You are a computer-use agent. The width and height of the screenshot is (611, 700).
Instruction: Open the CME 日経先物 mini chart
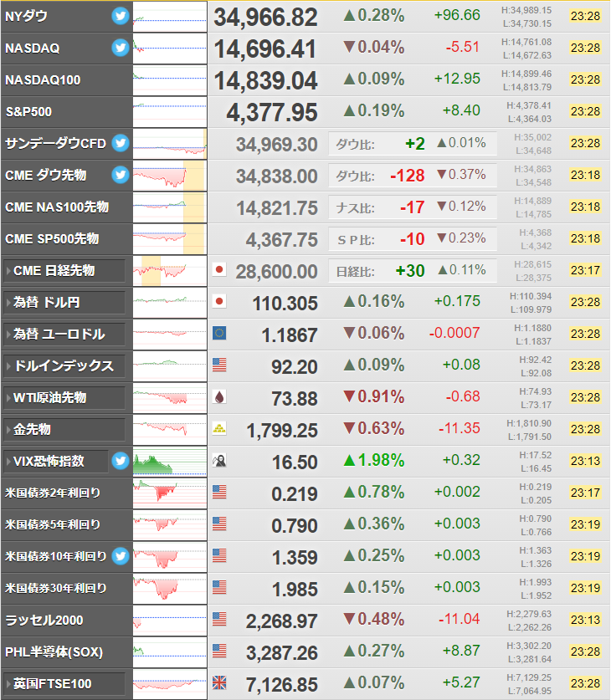(x=170, y=271)
